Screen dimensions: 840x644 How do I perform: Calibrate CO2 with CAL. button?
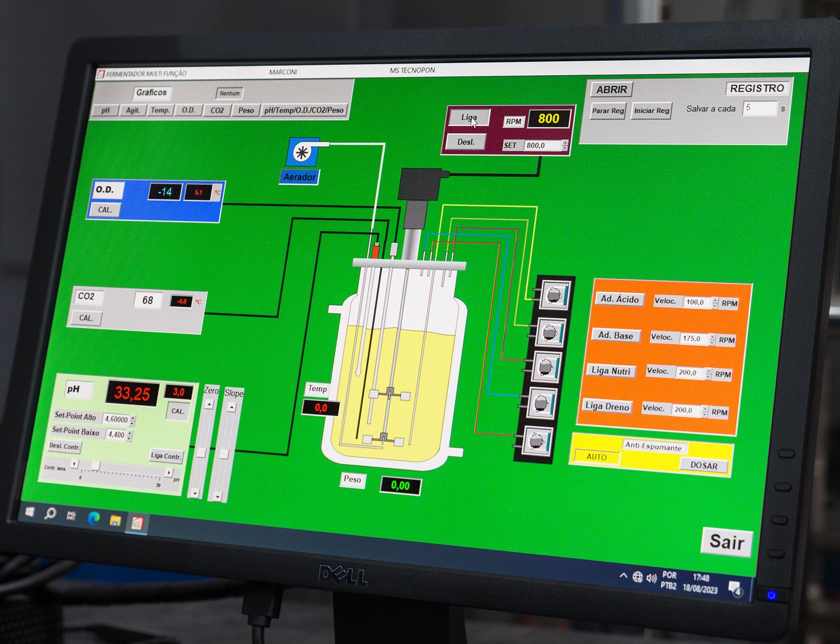tap(86, 318)
